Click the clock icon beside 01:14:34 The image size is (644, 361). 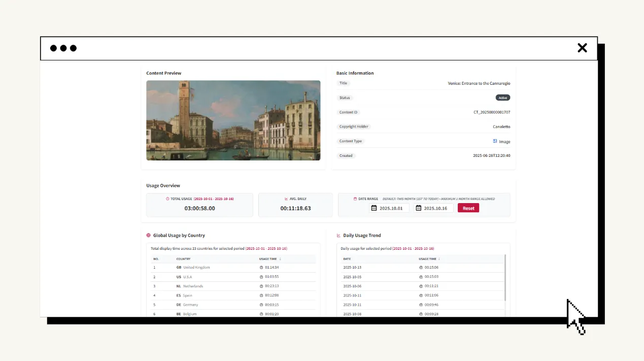tap(261, 268)
